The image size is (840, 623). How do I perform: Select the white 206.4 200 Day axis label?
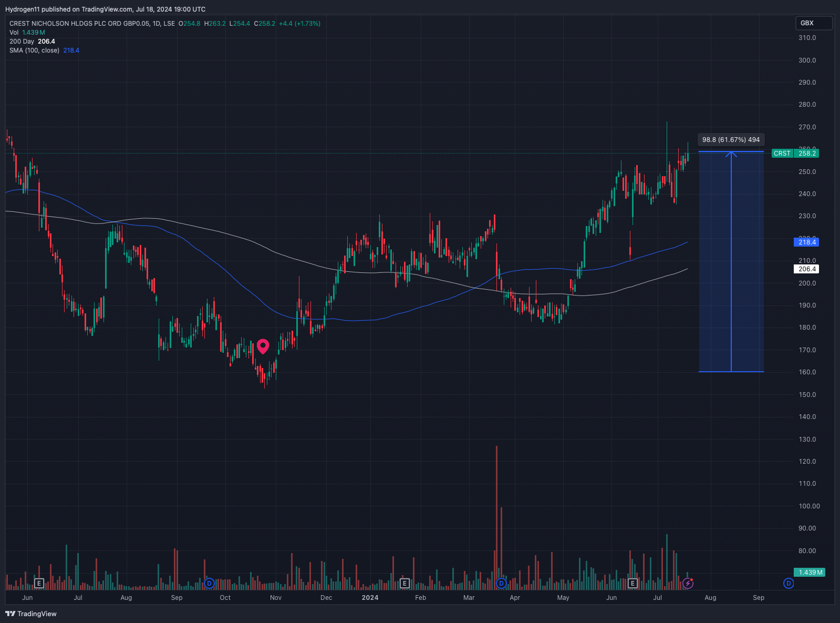coord(806,269)
